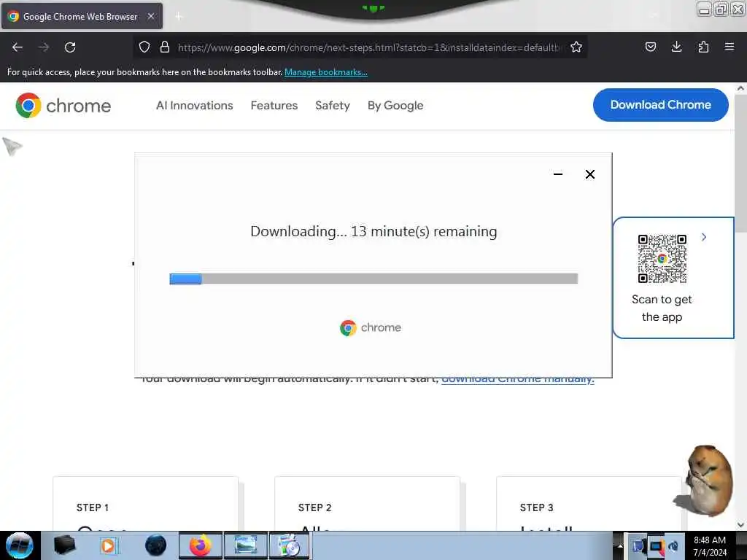The height and width of the screenshot is (560, 747).
Task: Show hidden system tray icons arrow
Action: pyautogui.click(x=620, y=546)
